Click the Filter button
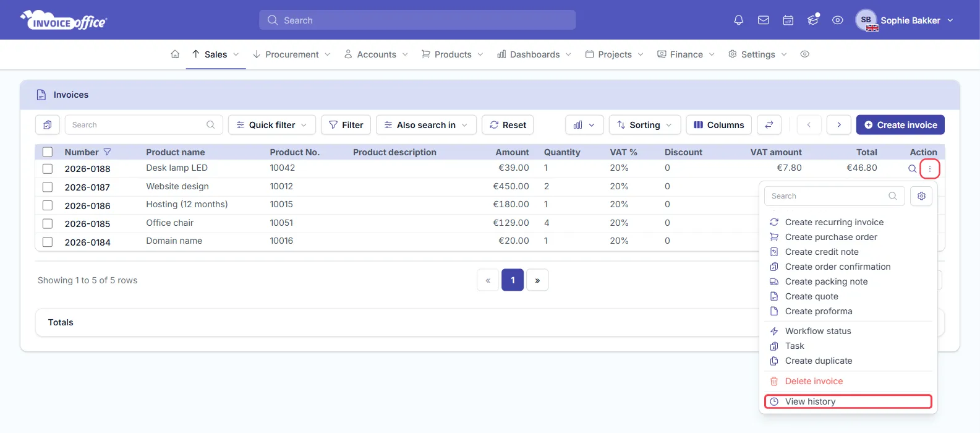This screenshot has height=433, width=980. 346,125
